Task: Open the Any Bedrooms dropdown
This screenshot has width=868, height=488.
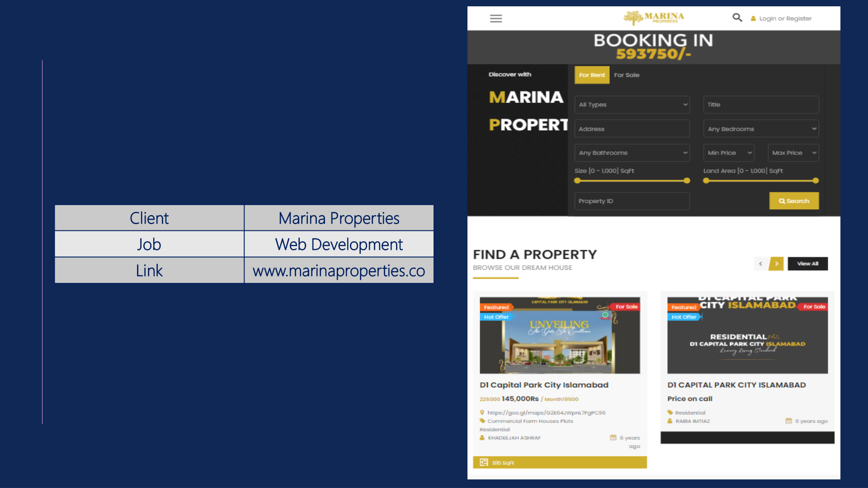Action: pos(760,129)
